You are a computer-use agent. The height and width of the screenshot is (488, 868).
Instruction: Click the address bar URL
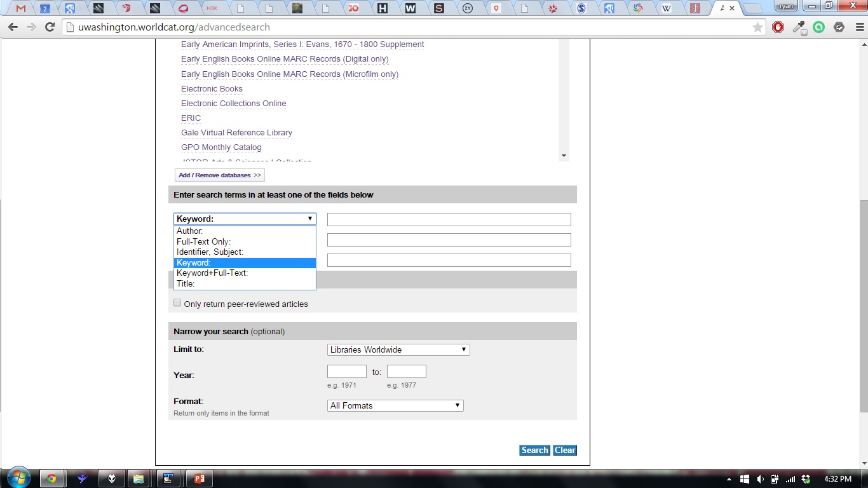click(x=174, y=27)
